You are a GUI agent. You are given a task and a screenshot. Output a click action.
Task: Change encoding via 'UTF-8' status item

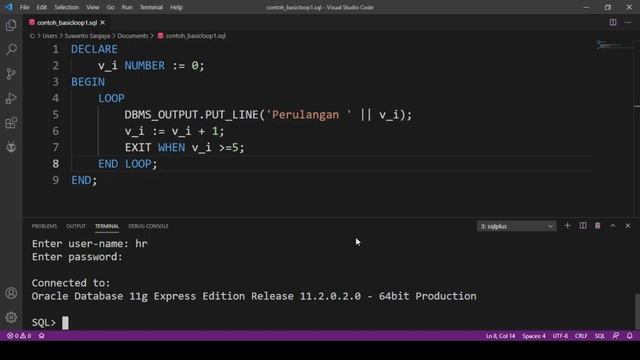[560, 336]
